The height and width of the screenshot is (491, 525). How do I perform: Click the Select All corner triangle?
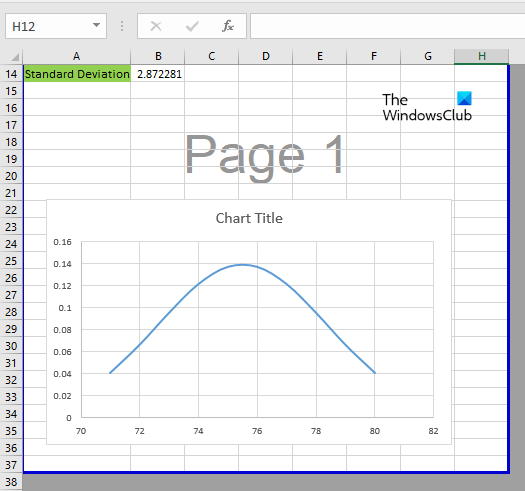pyautogui.click(x=15, y=57)
